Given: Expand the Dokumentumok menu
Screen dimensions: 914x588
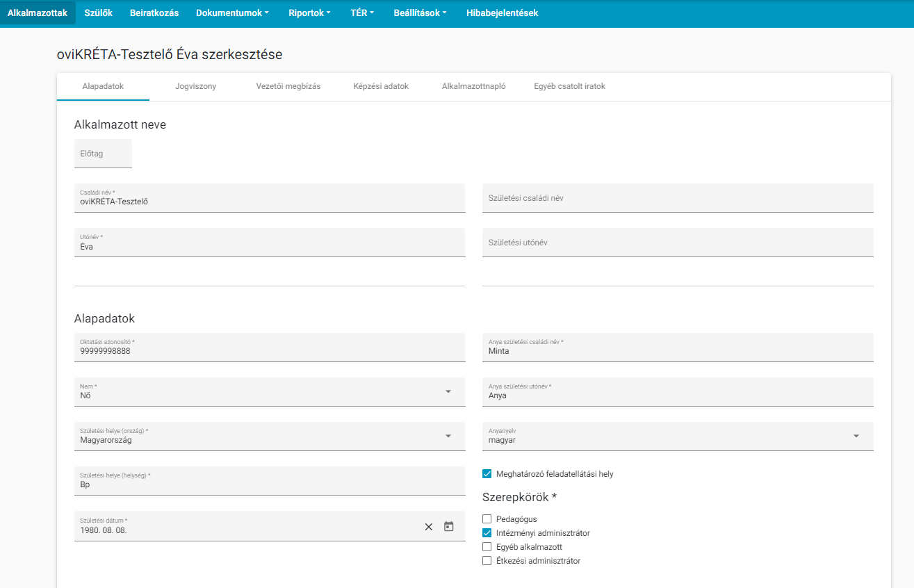Looking at the screenshot, I should pyautogui.click(x=232, y=13).
